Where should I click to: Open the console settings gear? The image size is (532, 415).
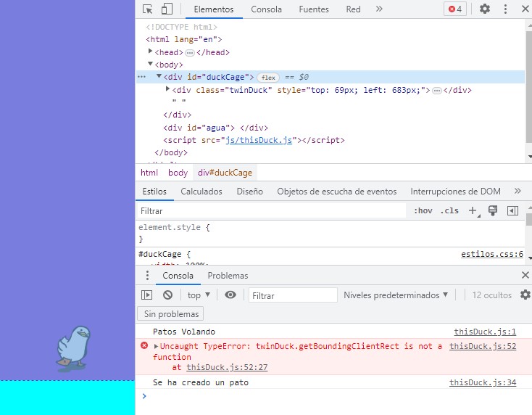[x=525, y=295]
